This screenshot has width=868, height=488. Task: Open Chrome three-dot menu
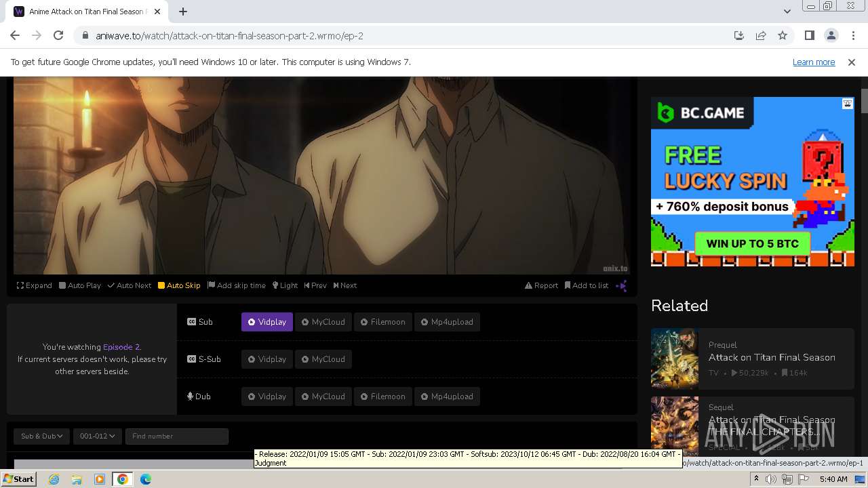click(853, 35)
